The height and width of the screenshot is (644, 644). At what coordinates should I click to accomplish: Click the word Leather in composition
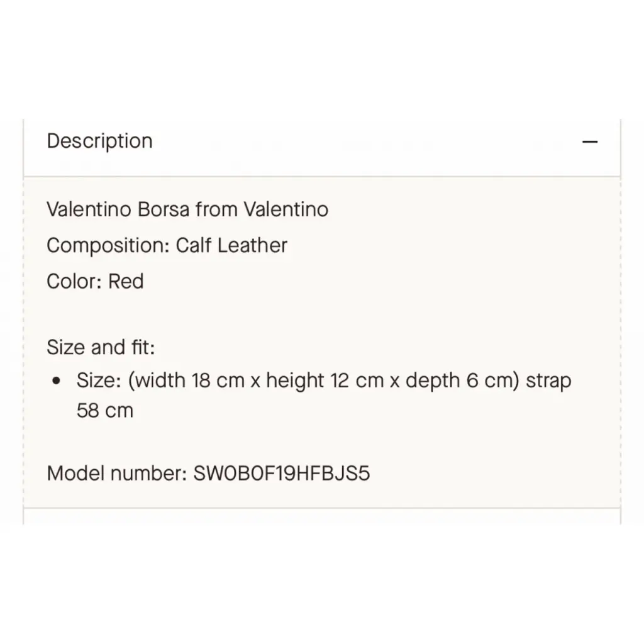[252, 245]
